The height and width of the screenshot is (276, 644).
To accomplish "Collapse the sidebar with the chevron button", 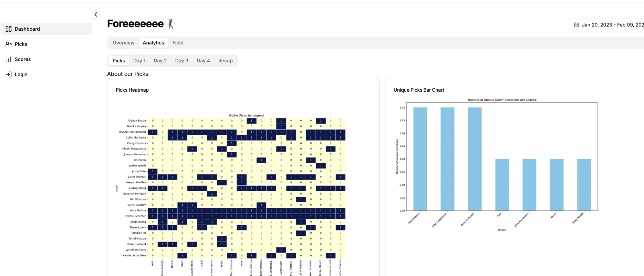I will [x=96, y=14].
